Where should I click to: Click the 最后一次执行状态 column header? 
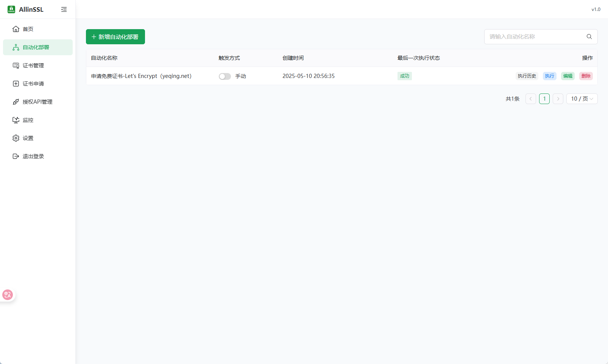[x=419, y=58]
